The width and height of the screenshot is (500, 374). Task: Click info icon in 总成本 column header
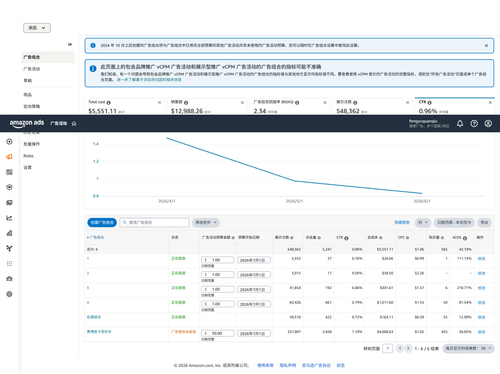[381, 238]
